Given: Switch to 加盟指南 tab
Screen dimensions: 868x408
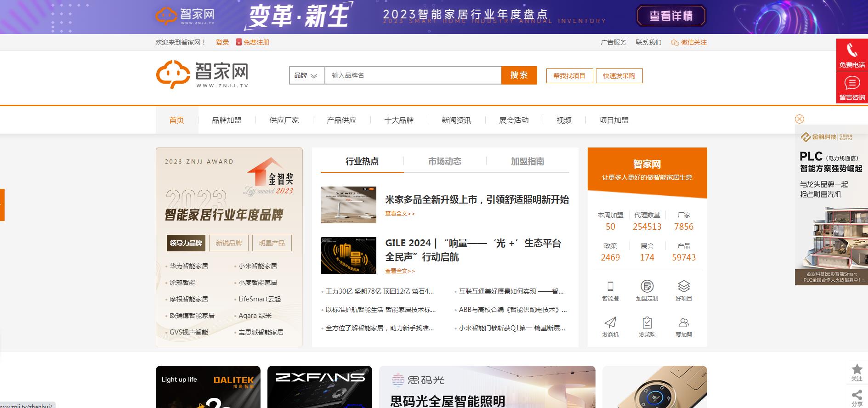Looking at the screenshot, I should tap(528, 161).
